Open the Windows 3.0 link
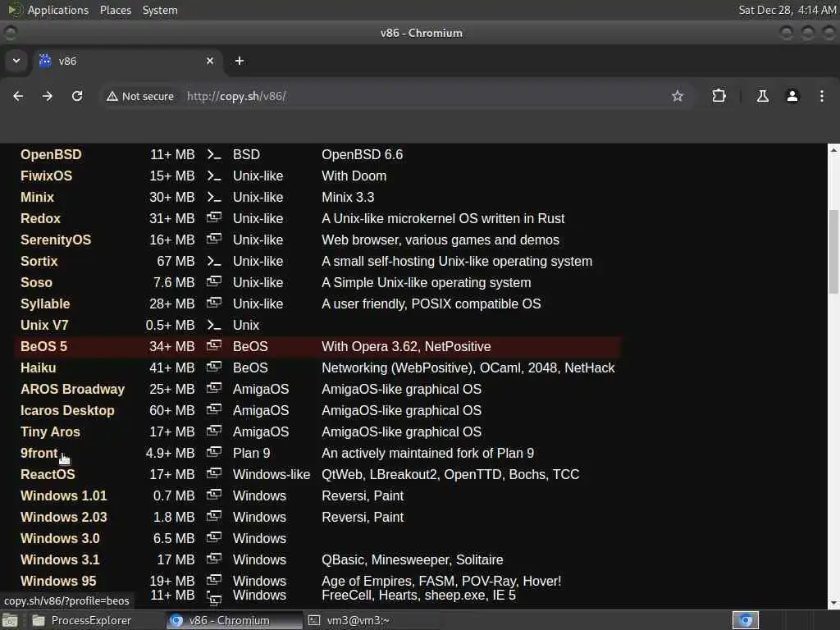The width and height of the screenshot is (840, 630). tap(60, 538)
